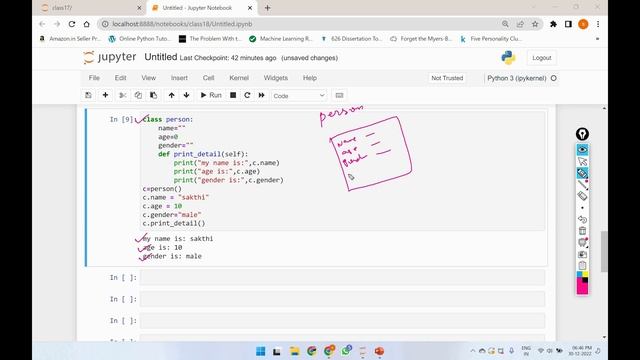Open the Online Python Tuto... bookmark
The width and height of the screenshot is (640, 360).
tap(139, 39)
